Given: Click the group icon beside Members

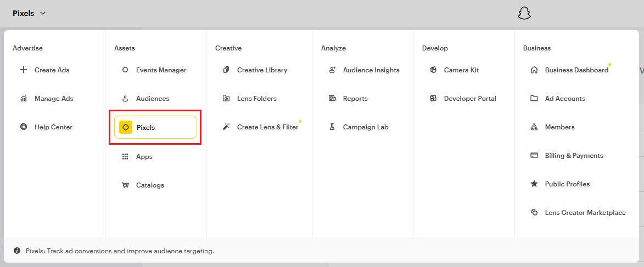Looking at the screenshot, I should click(x=534, y=127).
